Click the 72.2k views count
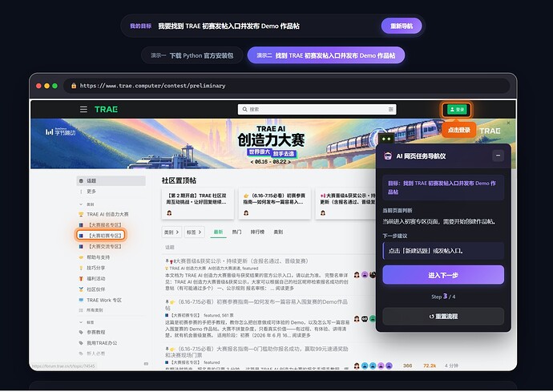553x392 pixels. (430, 366)
